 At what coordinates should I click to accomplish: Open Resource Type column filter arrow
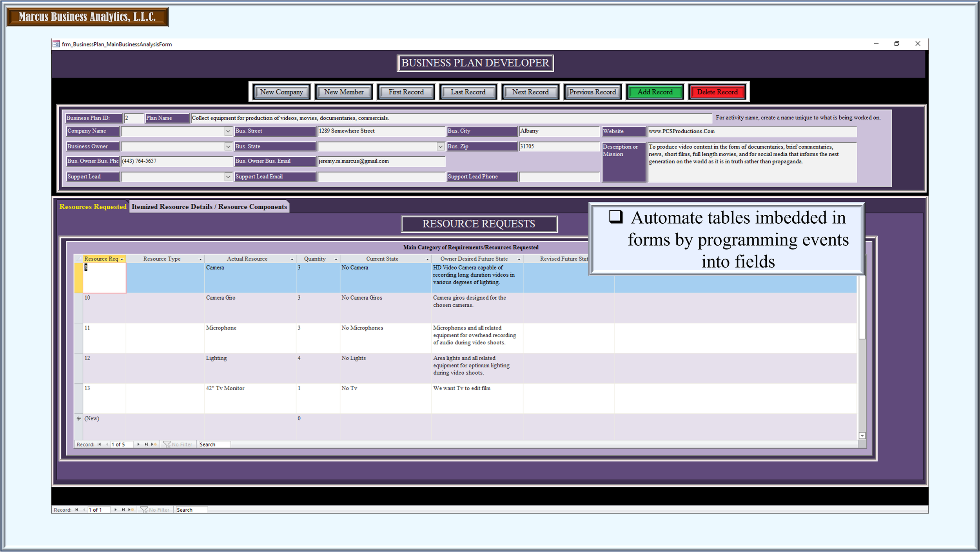coord(200,259)
